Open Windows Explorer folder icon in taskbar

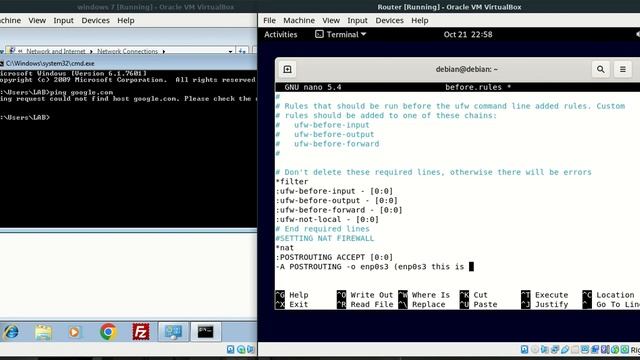[43, 332]
